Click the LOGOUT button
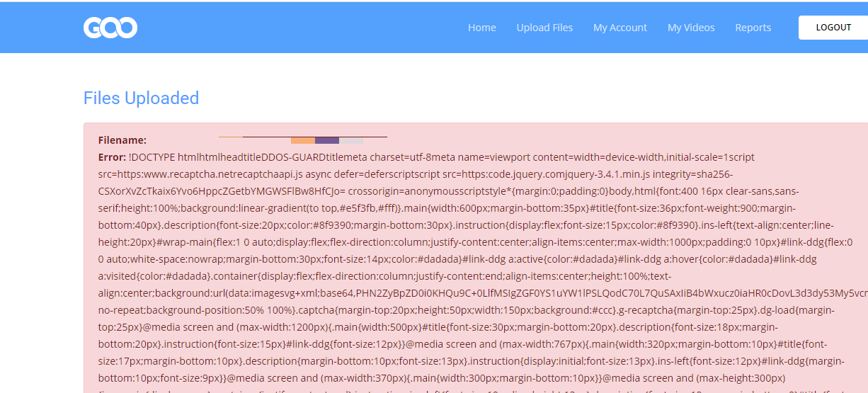 pyautogui.click(x=833, y=28)
